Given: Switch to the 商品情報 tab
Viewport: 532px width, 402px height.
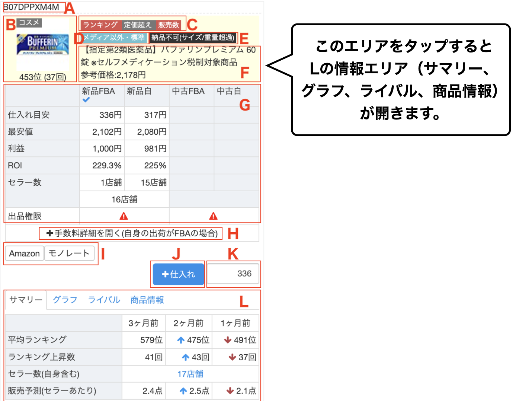Looking at the screenshot, I should (147, 300).
